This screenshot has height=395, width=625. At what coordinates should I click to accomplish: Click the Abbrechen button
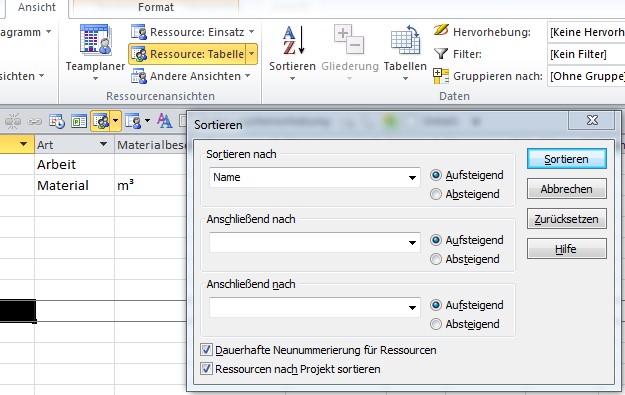566,189
